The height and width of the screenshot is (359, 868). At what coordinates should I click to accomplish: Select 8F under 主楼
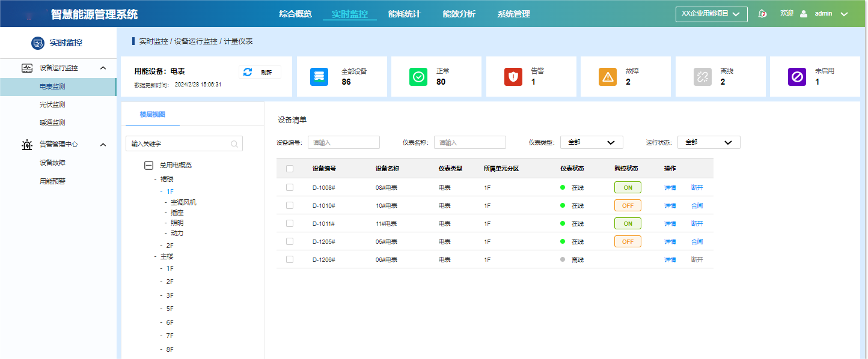click(170, 349)
